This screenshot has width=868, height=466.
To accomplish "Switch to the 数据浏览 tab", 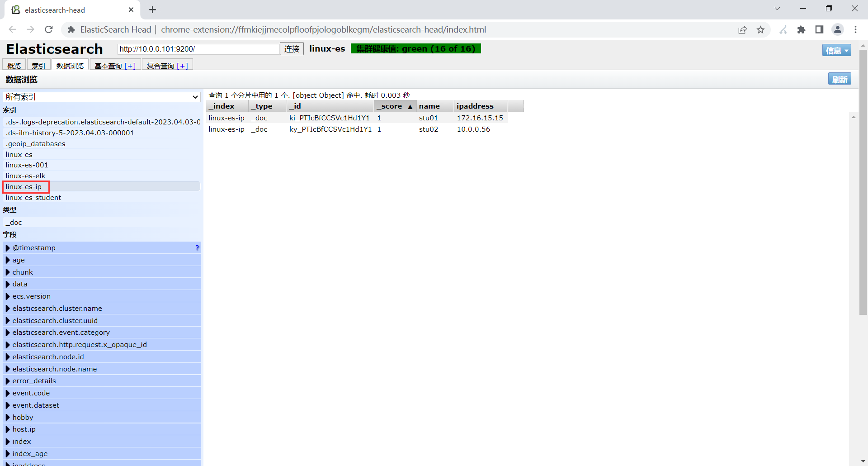I will (70, 66).
